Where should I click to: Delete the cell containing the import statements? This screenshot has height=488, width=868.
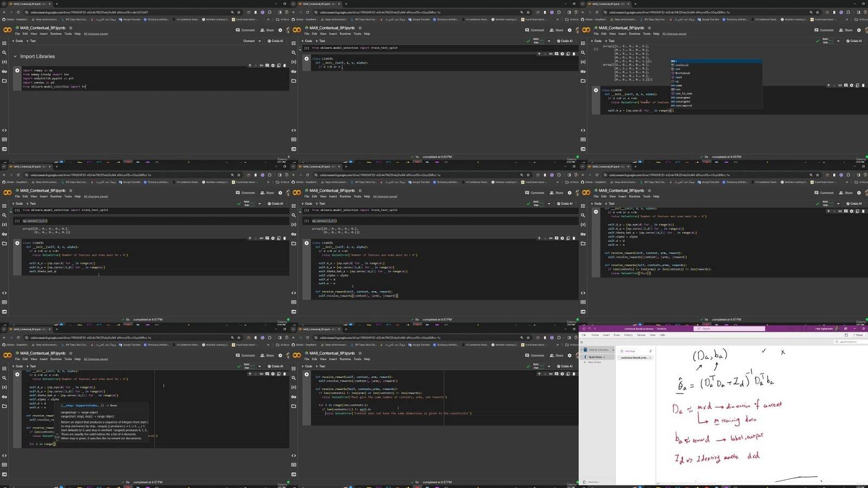(x=285, y=66)
